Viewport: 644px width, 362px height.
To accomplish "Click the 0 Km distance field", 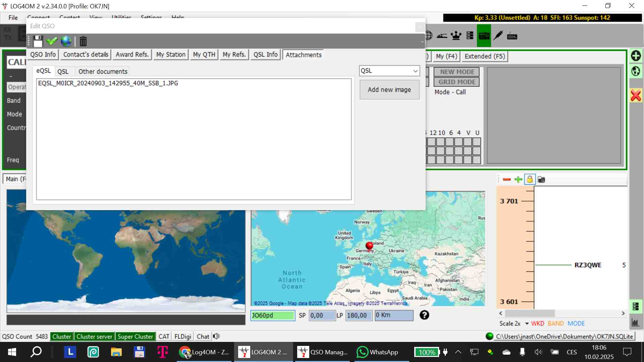I will click(x=394, y=315).
